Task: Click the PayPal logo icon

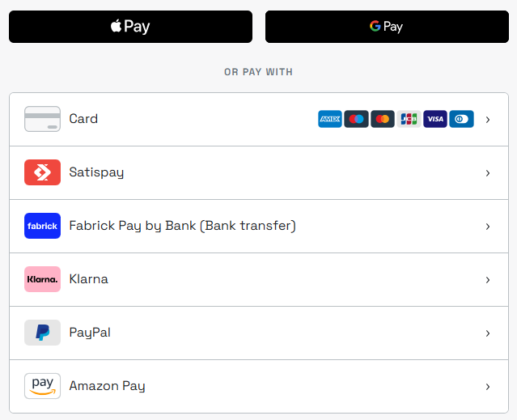Action: (x=43, y=333)
